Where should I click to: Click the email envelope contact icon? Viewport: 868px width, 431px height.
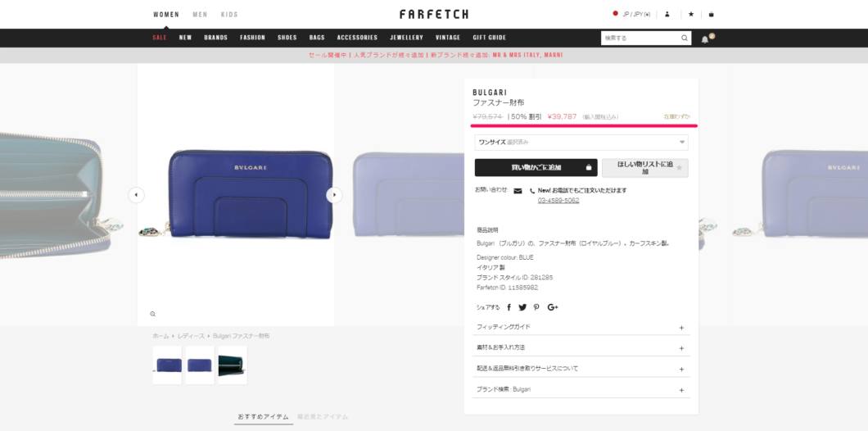(x=518, y=191)
